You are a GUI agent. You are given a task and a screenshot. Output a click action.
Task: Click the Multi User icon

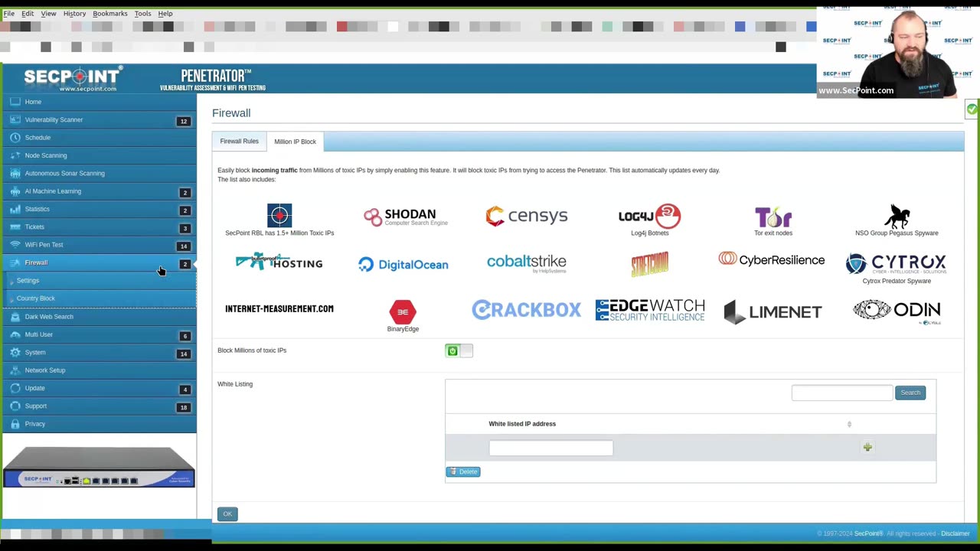pyautogui.click(x=15, y=334)
